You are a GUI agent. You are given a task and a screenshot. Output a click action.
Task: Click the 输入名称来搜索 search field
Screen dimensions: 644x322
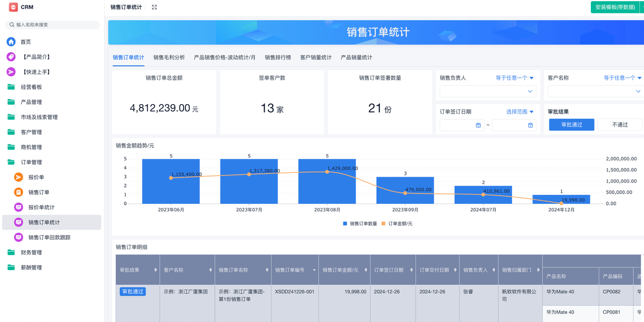(x=54, y=25)
